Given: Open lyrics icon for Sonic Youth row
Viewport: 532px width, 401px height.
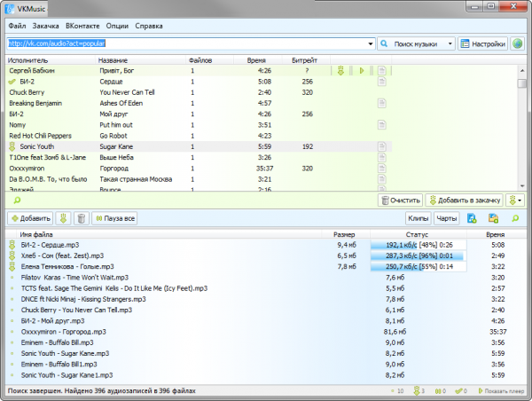Looking at the screenshot, I should point(381,146).
